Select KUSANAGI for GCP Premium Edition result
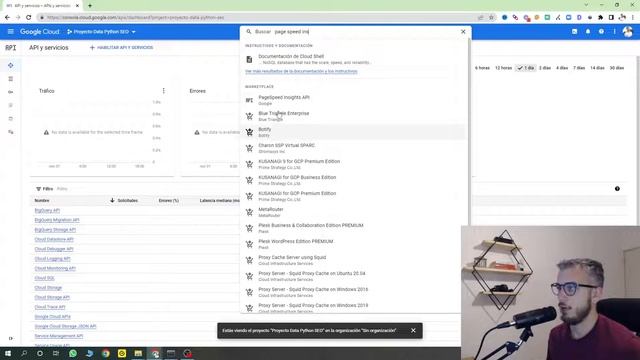The image size is (640, 360). point(354,196)
